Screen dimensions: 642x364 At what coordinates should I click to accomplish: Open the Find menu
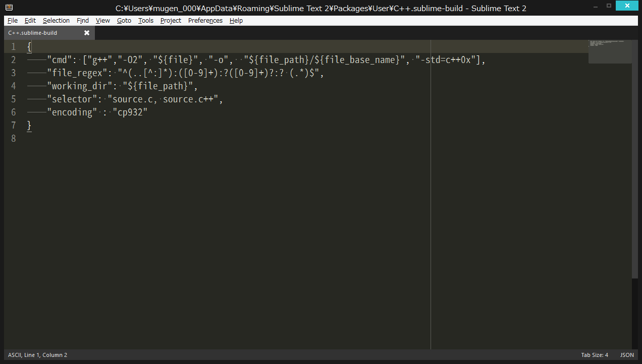pyautogui.click(x=82, y=20)
